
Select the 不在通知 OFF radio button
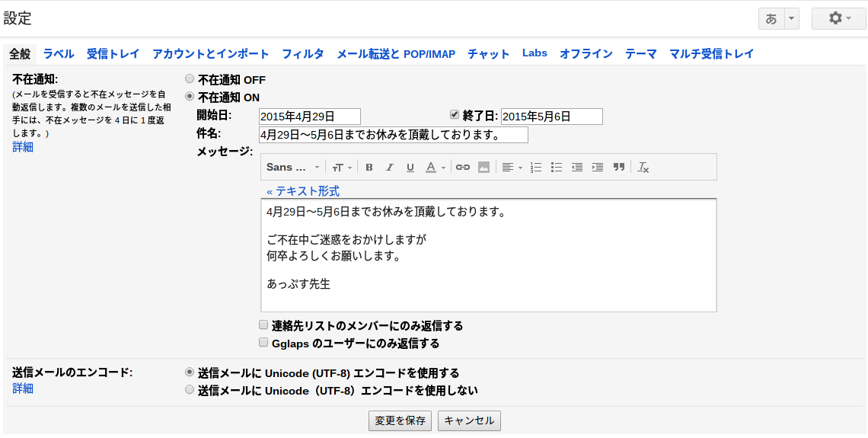pos(190,79)
